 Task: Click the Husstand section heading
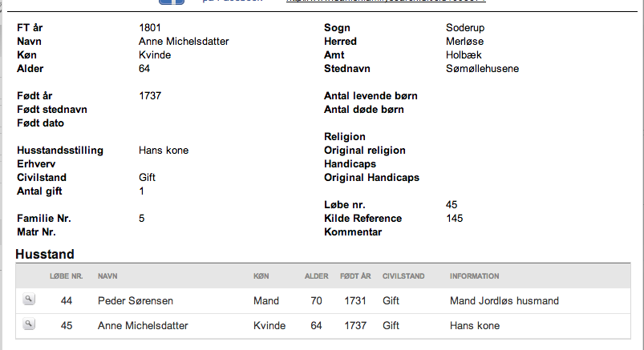(x=45, y=254)
